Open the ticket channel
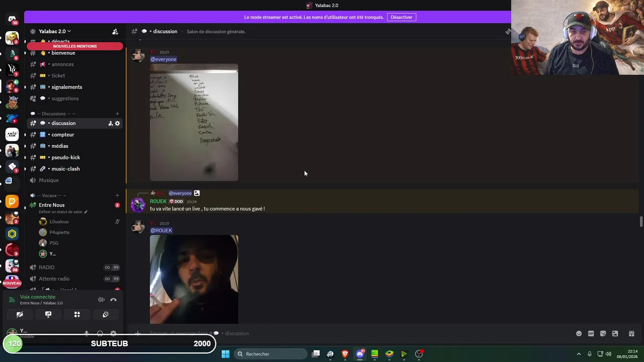The height and width of the screenshot is (362, 644). coord(75,75)
